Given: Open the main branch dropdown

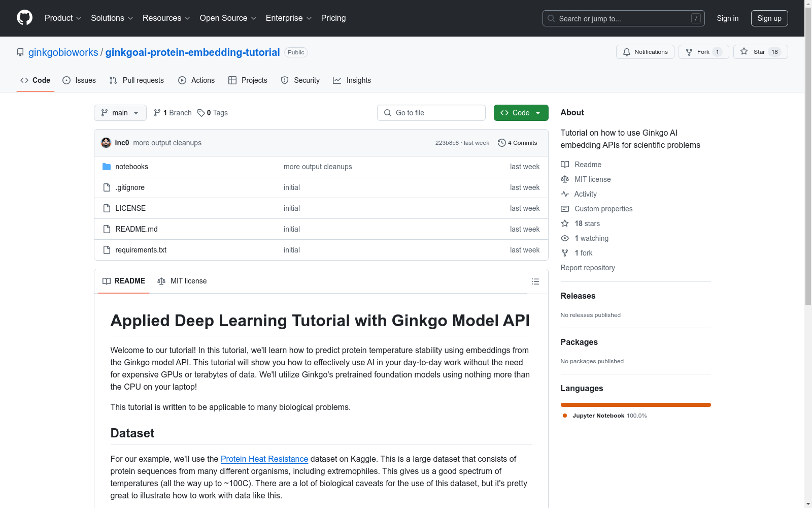Looking at the screenshot, I should pos(120,113).
